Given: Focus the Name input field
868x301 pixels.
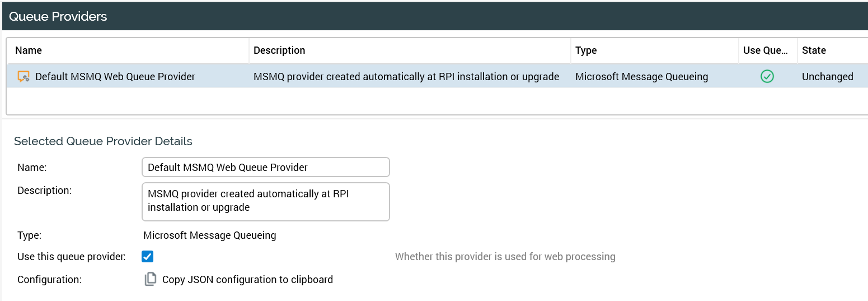Looking at the screenshot, I should [266, 167].
